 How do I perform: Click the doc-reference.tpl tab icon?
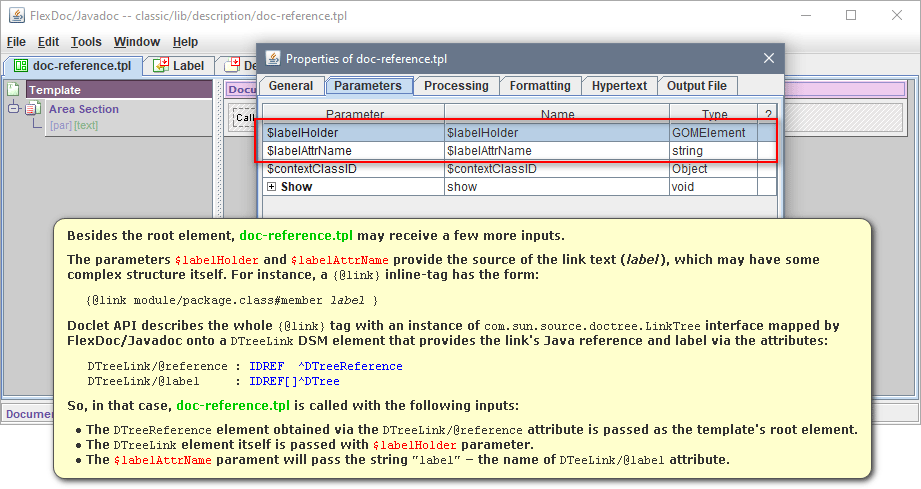(x=19, y=66)
